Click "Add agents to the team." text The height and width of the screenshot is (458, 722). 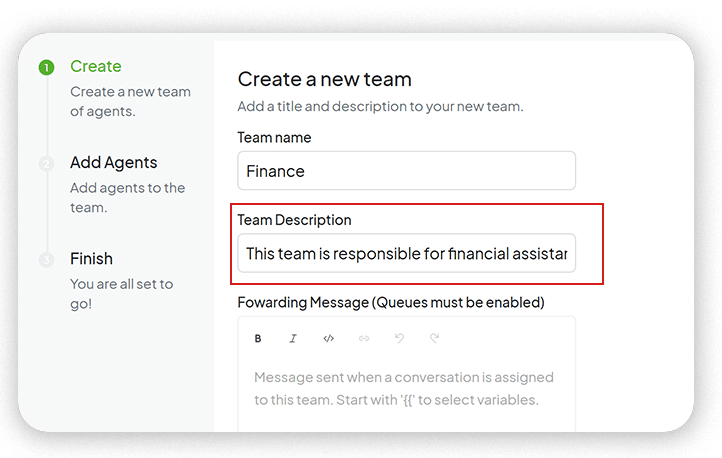tap(127, 198)
